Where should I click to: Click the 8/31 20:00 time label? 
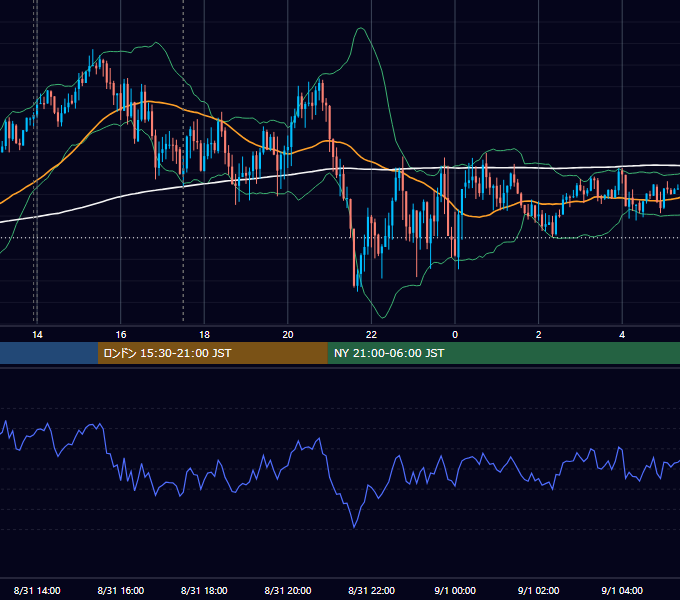coord(288,590)
